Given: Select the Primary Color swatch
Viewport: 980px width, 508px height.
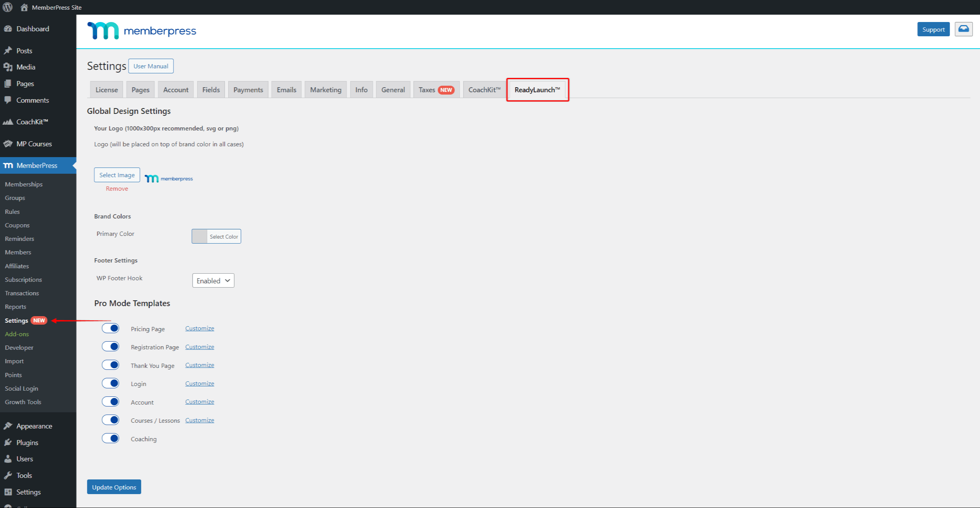Looking at the screenshot, I should point(199,236).
